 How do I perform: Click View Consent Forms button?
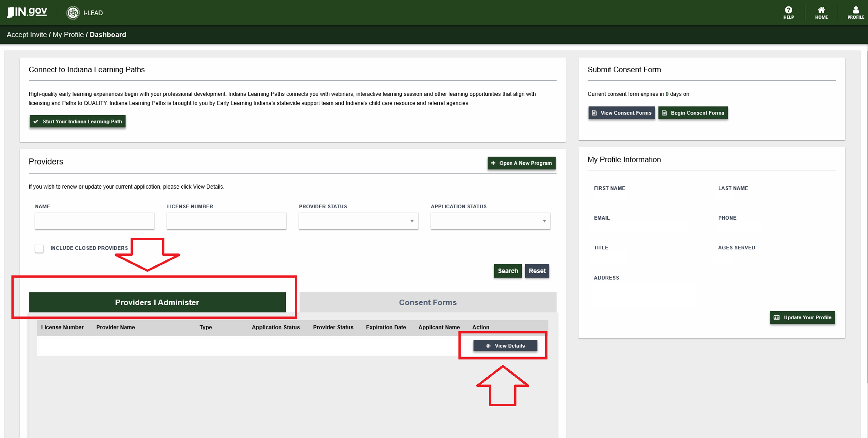click(621, 113)
